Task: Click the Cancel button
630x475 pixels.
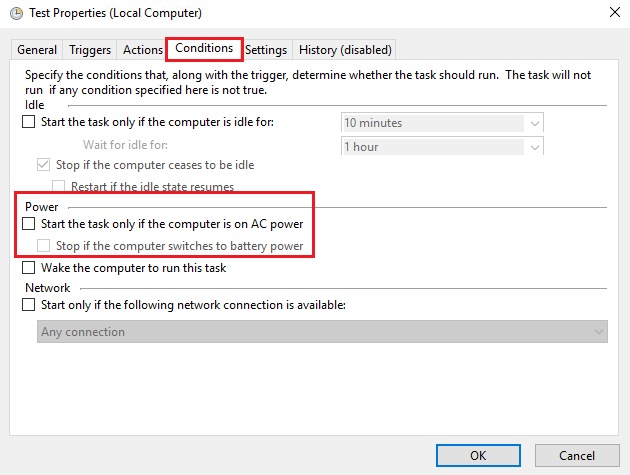Action: [x=576, y=455]
